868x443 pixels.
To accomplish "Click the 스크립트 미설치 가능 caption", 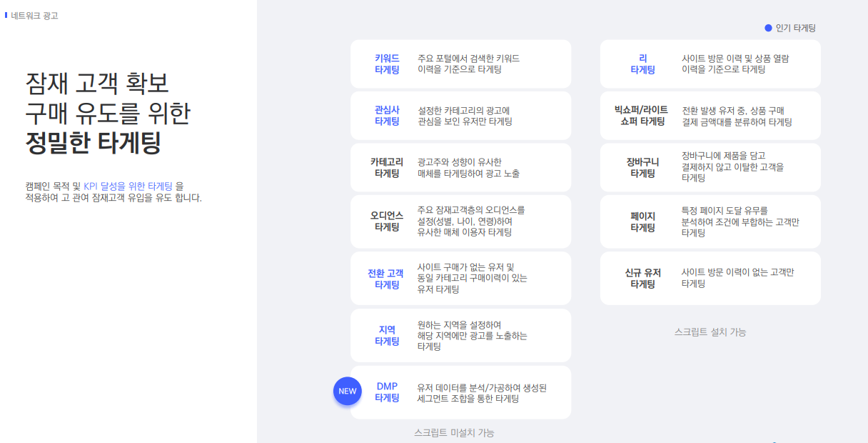I will click(x=454, y=432).
